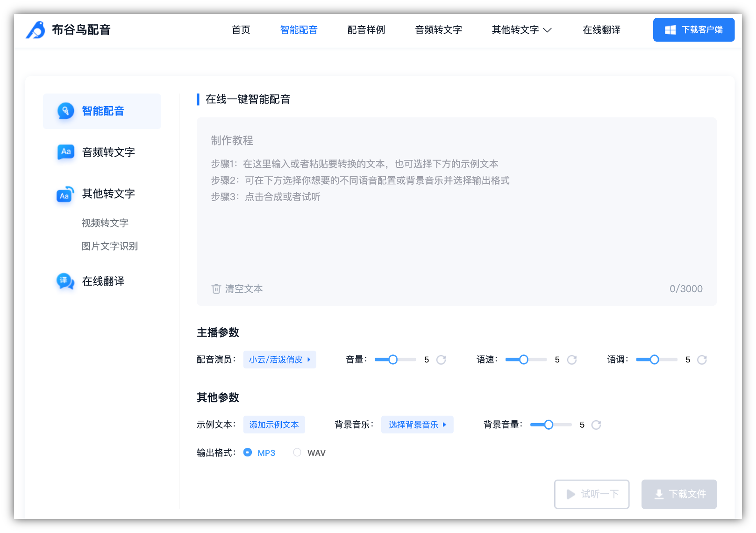
Task: Open 配音样例 in top navigation
Action: point(366,30)
